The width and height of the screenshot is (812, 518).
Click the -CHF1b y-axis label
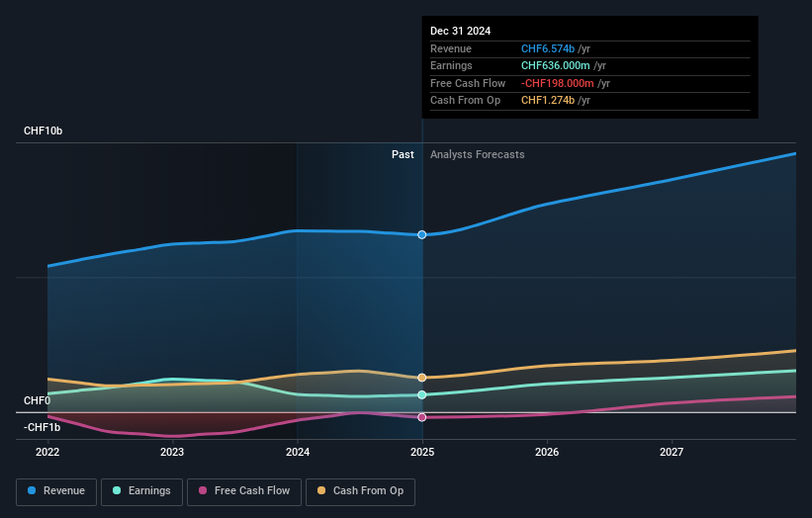[42, 427]
